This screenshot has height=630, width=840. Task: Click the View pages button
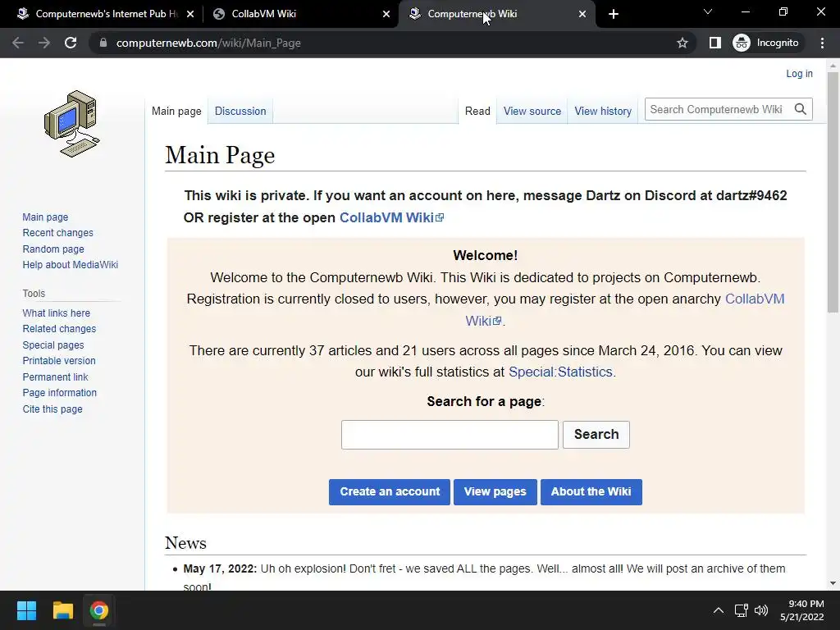[x=495, y=492]
